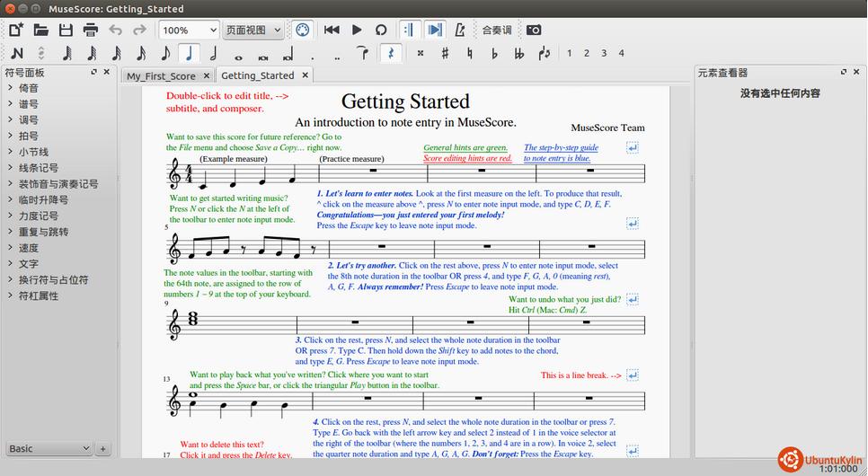Expand the 临时升降号 palette
Screen dimensions: 868x476
pyautogui.click(x=10, y=199)
